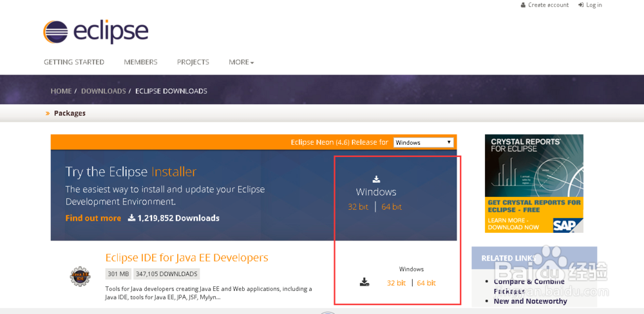Click the Eclipse logo
Image resolution: width=644 pixels, height=314 pixels.
click(x=96, y=32)
